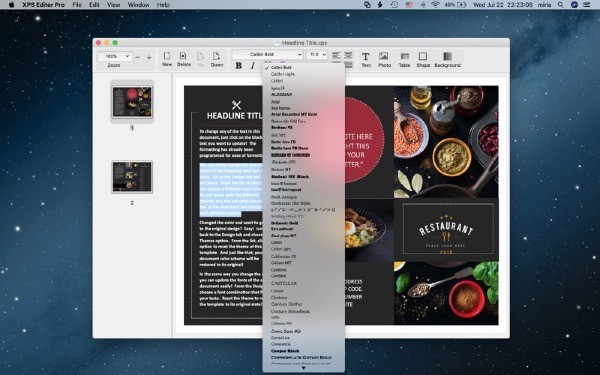Open the Background tool
The width and height of the screenshot is (600, 375).
tap(447, 60)
